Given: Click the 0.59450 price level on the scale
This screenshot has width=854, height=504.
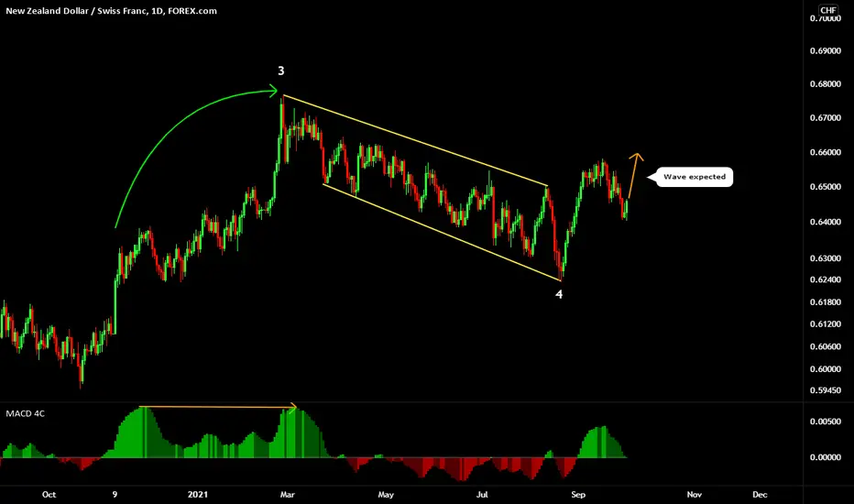Looking at the screenshot, I should pyautogui.click(x=825, y=390).
